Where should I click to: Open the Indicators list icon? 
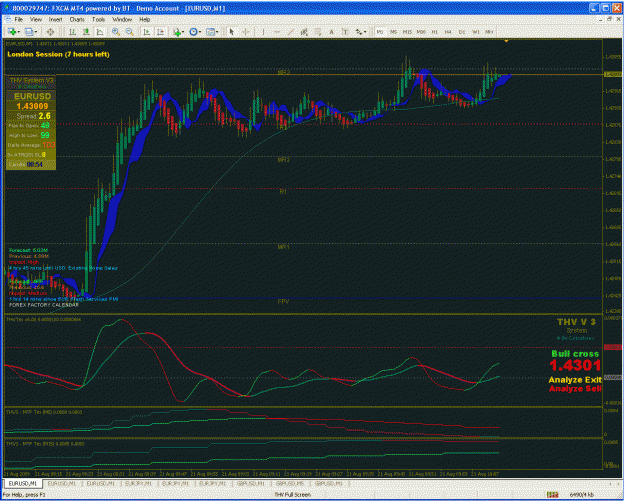pyautogui.click(x=177, y=32)
